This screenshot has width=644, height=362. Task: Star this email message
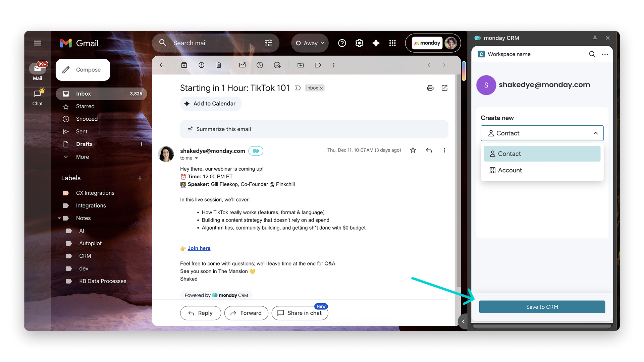click(413, 150)
